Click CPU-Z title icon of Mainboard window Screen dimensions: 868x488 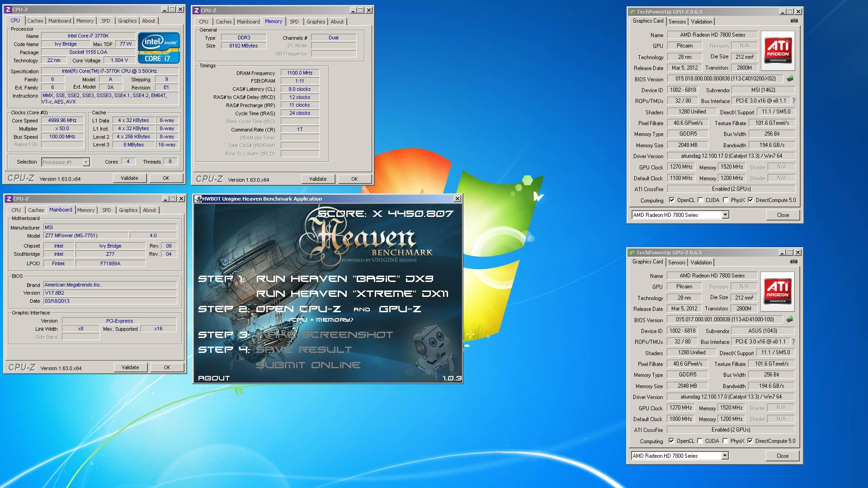[8, 199]
